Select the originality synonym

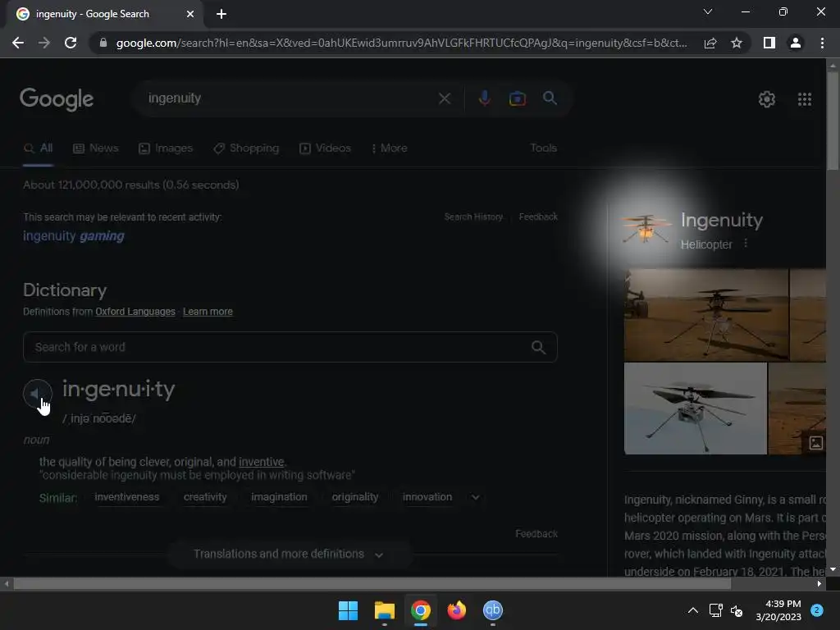[355, 497]
